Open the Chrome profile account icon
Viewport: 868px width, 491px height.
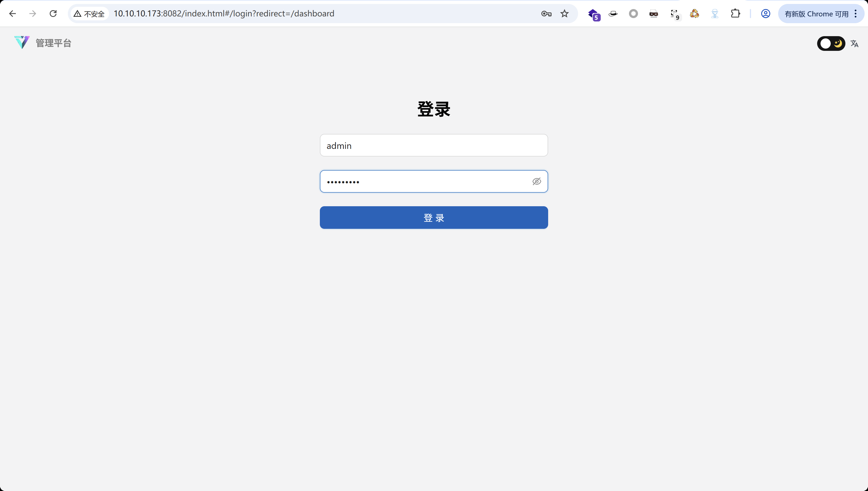(765, 14)
